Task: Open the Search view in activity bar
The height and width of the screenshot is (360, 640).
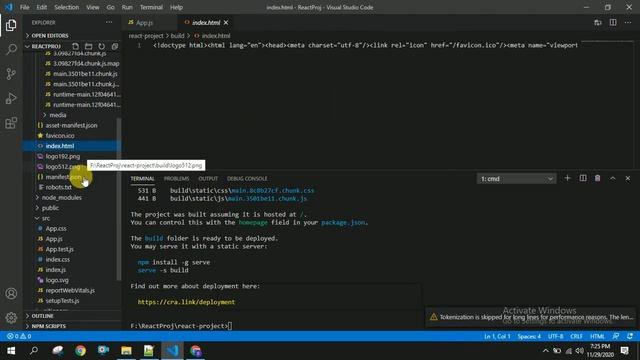Action: coord(11,49)
